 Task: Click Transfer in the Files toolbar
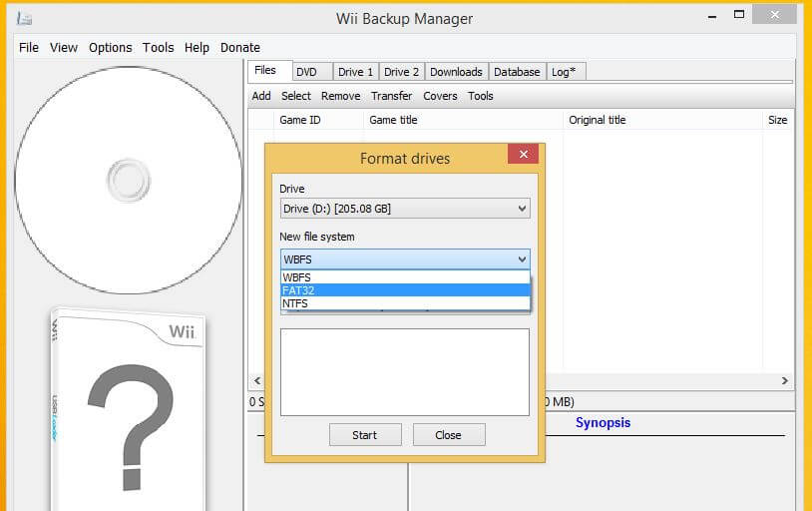tap(391, 96)
